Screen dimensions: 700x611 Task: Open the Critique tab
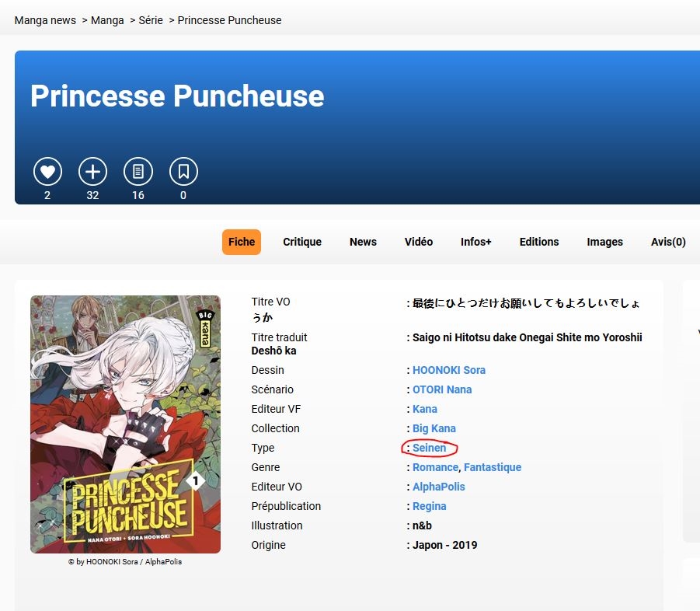[x=302, y=242]
